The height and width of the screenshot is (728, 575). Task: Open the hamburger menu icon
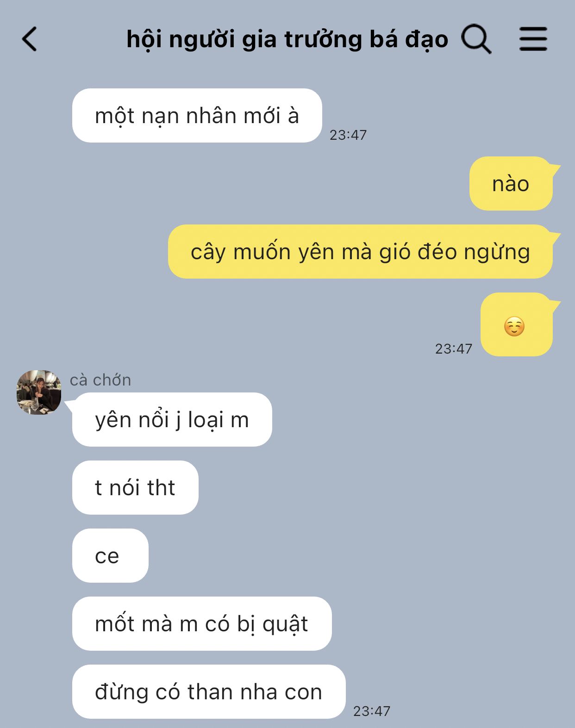pos(533,38)
